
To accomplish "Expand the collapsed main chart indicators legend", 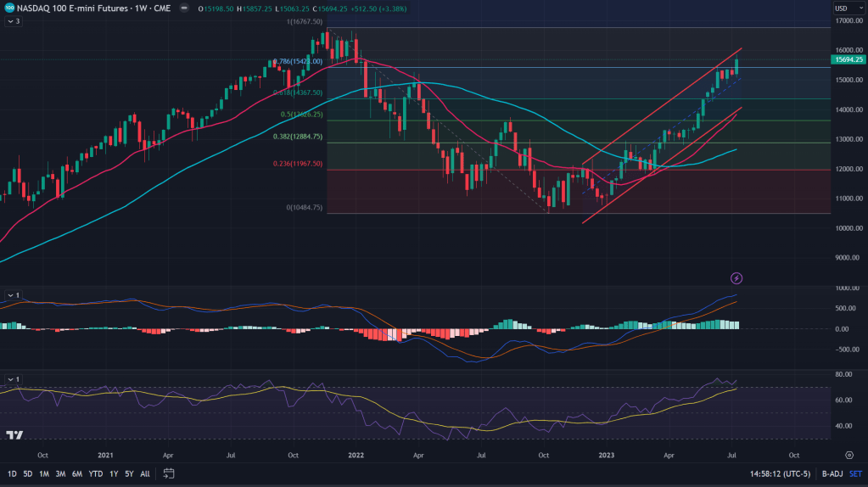I will (x=14, y=20).
